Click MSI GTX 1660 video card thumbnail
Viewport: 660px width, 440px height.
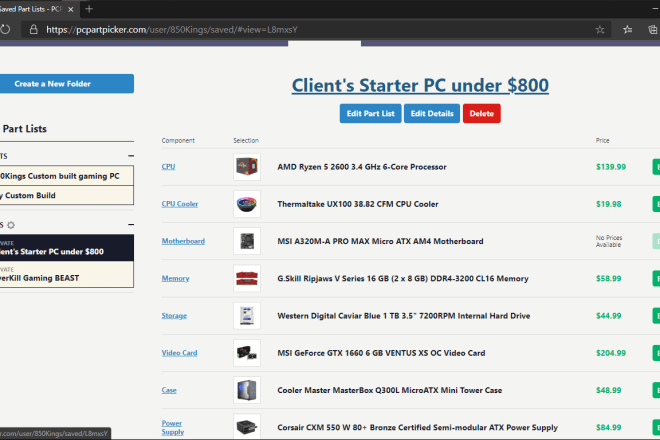click(247, 353)
